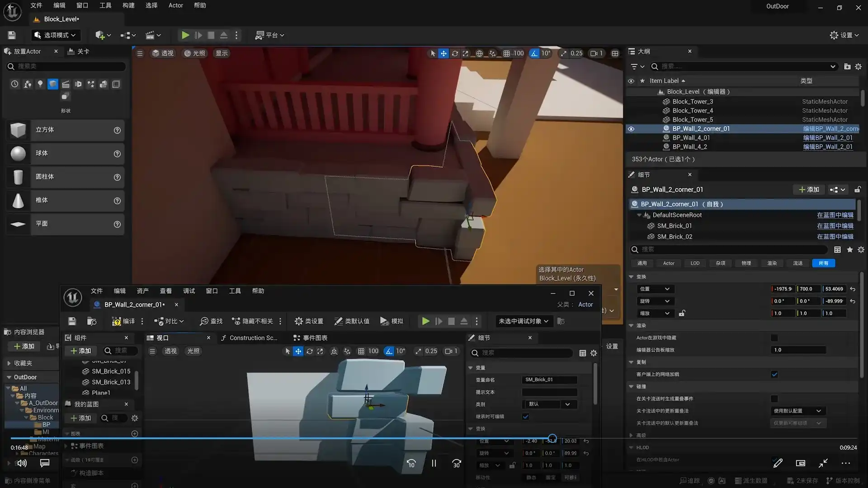Uncheck the network load on client checkbox
The image size is (868, 488).
click(774, 374)
